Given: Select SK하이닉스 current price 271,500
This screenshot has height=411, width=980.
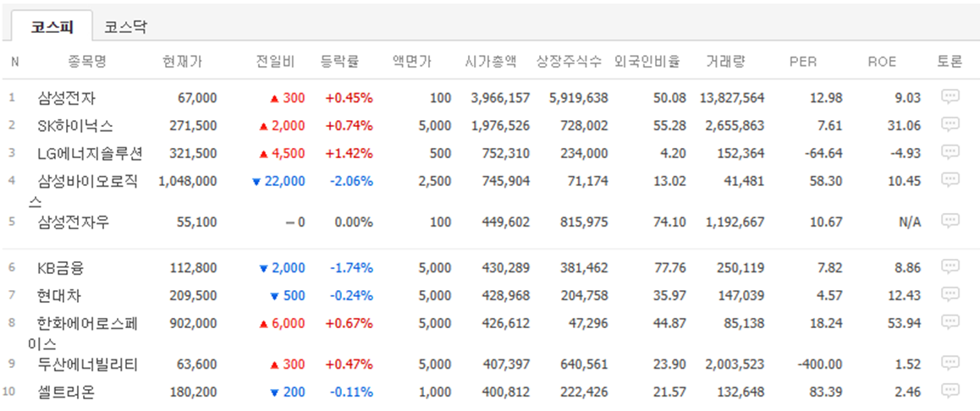Looking at the screenshot, I should tap(194, 125).
